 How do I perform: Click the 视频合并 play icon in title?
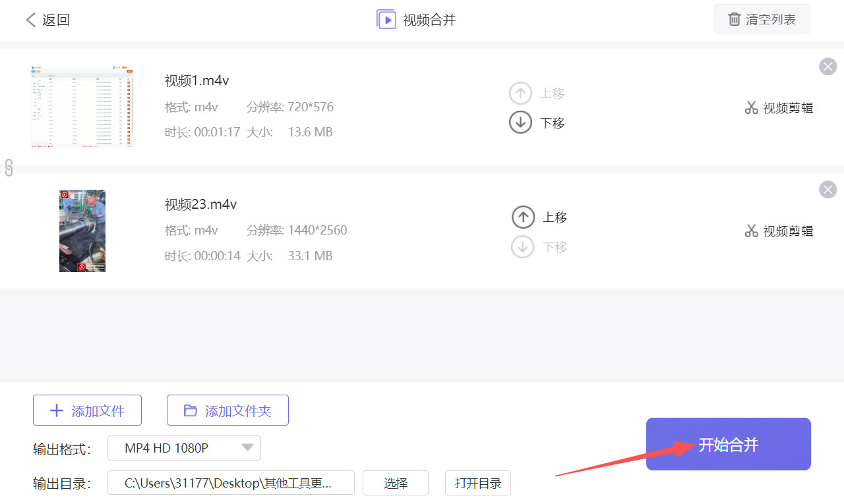click(386, 19)
